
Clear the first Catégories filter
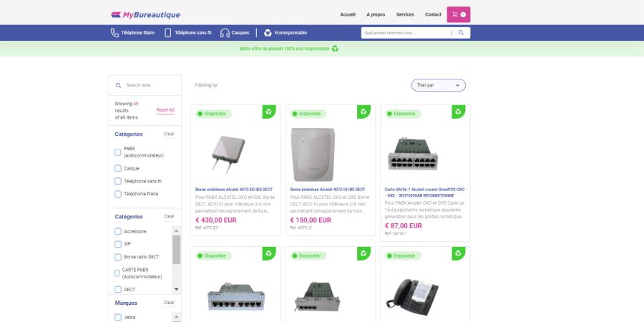pos(169,134)
